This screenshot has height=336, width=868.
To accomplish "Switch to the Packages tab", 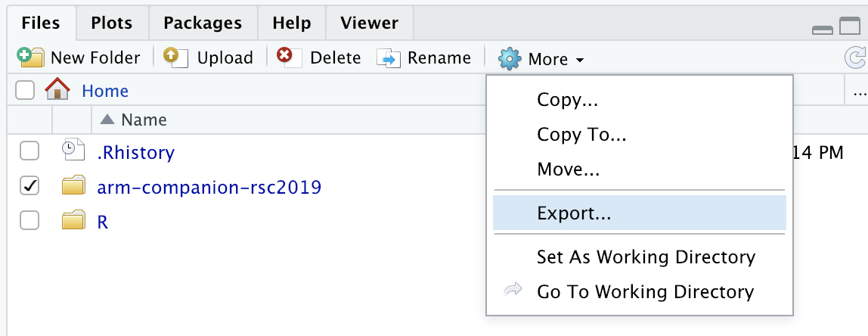I will 203,23.
